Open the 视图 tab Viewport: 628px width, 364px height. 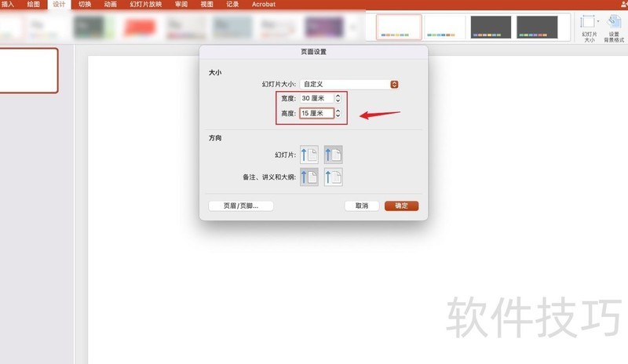tap(206, 5)
